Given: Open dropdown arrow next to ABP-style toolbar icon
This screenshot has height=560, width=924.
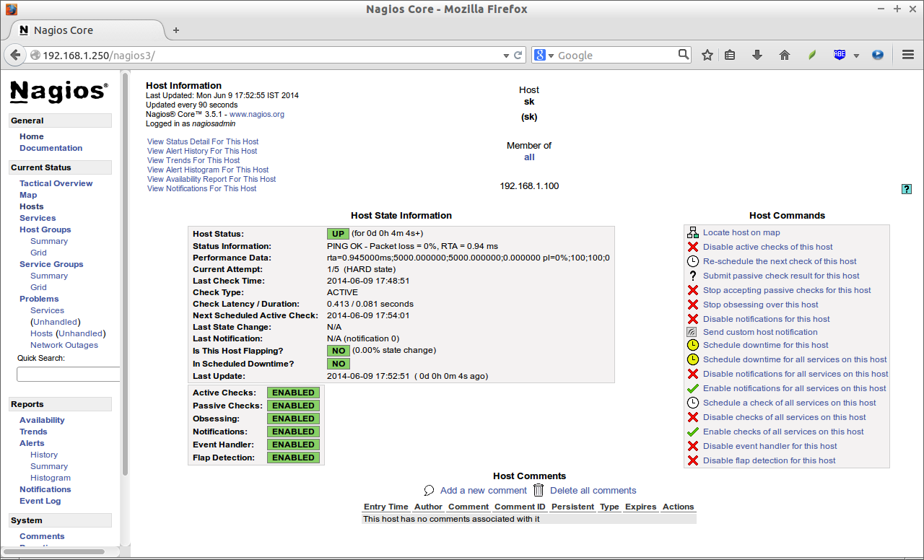Looking at the screenshot, I should 856,56.
